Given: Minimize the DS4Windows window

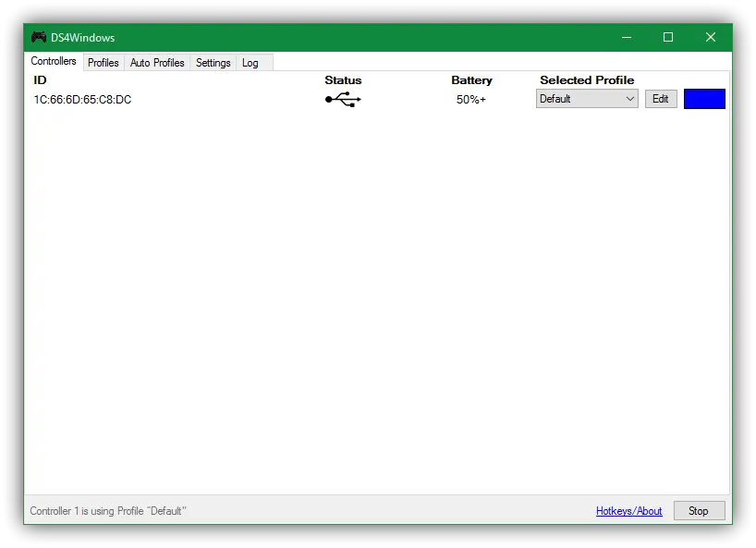Looking at the screenshot, I should (627, 37).
